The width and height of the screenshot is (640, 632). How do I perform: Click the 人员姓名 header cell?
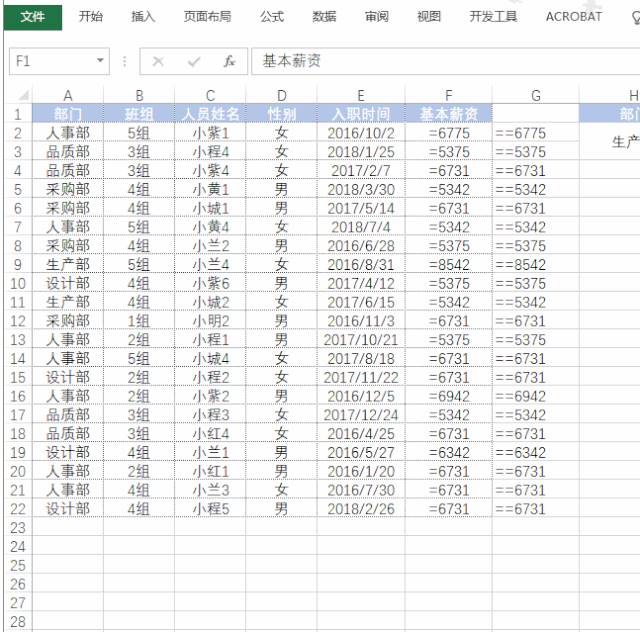pyautogui.click(x=210, y=114)
